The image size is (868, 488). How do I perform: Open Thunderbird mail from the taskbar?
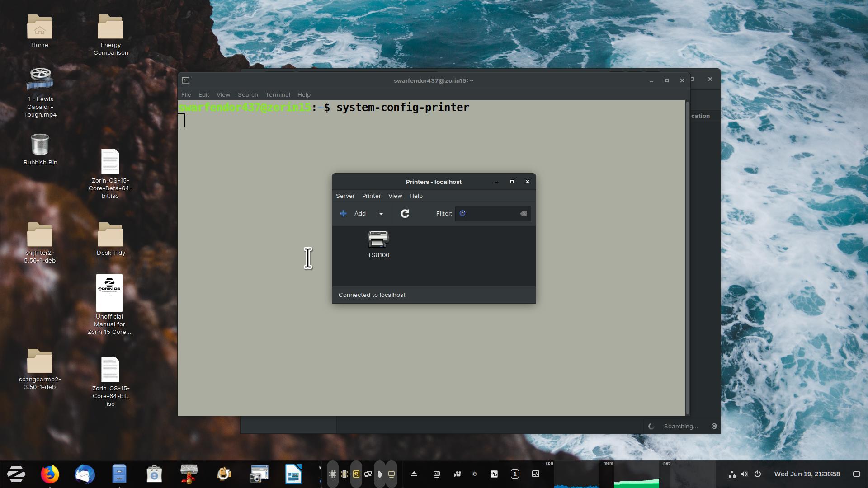click(85, 474)
